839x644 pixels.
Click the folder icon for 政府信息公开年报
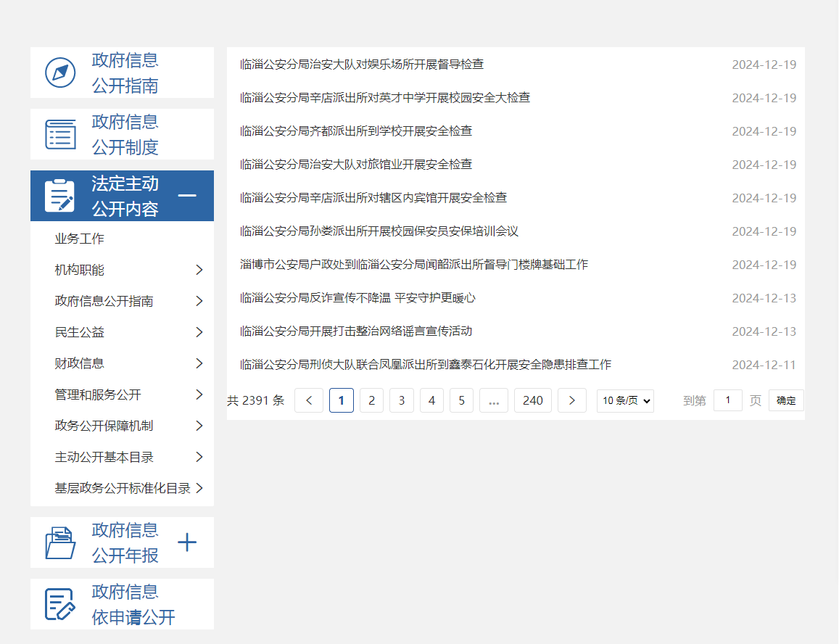(60, 542)
